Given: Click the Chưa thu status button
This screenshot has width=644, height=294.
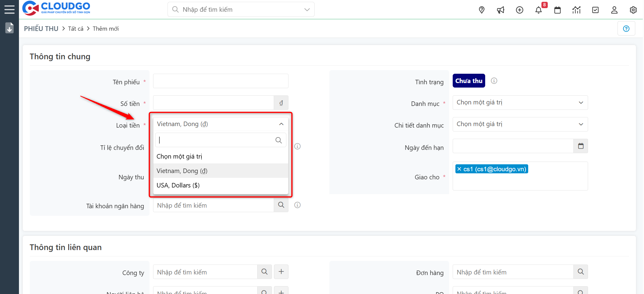Looking at the screenshot, I should pos(469,81).
